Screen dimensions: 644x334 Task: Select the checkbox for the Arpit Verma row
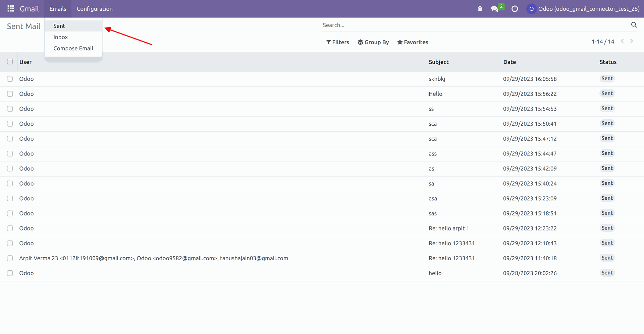(10, 258)
